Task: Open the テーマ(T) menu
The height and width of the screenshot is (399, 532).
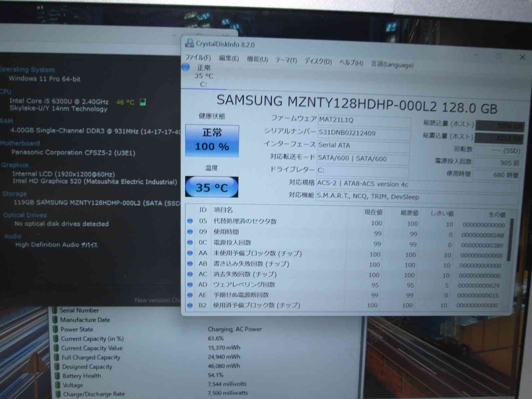Action: [286, 60]
